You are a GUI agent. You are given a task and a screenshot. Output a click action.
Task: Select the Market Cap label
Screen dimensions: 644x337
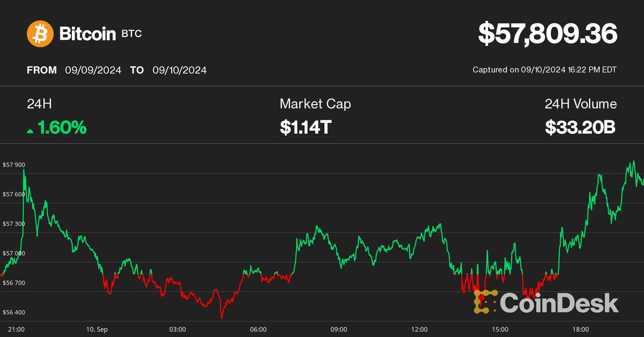coord(315,104)
